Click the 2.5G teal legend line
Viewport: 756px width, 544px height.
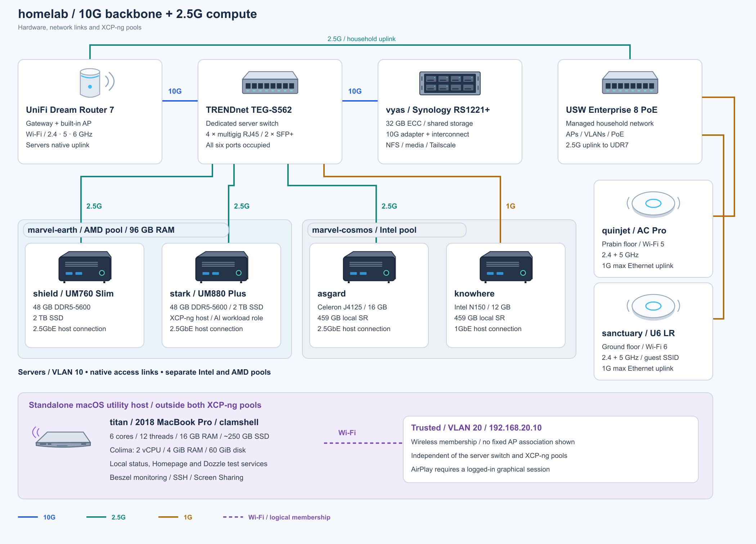pos(96,517)
